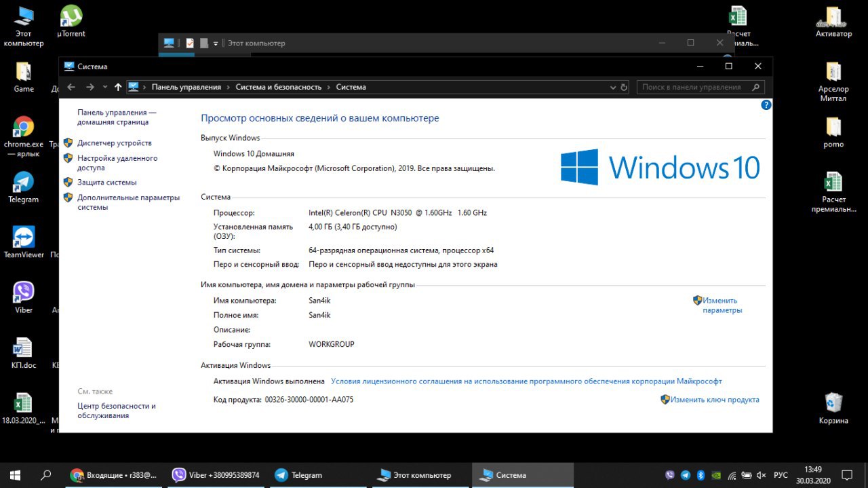Screen dimensions: 868x488
Task: Open the taskbar search magnifier
Action: point(46,475)
